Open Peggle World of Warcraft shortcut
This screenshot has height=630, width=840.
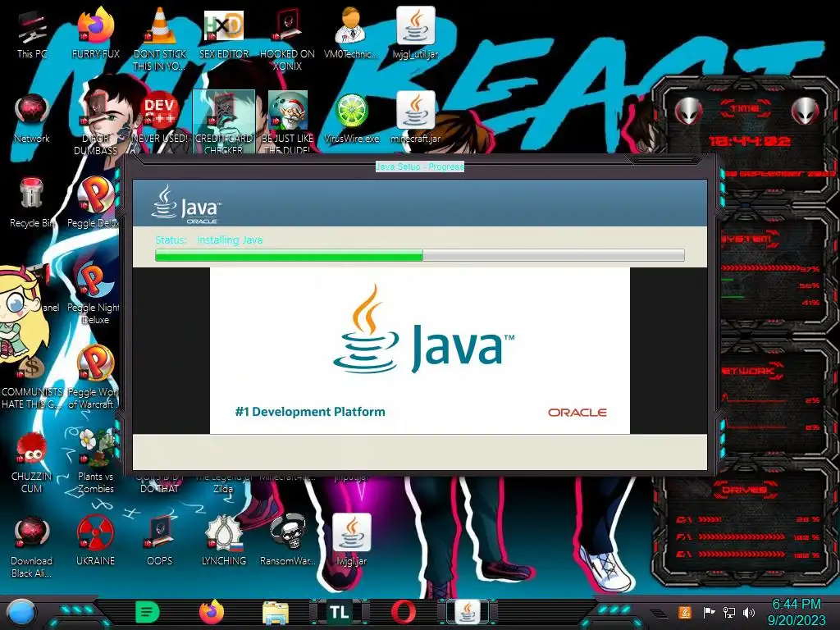click(x=94, y=377)
